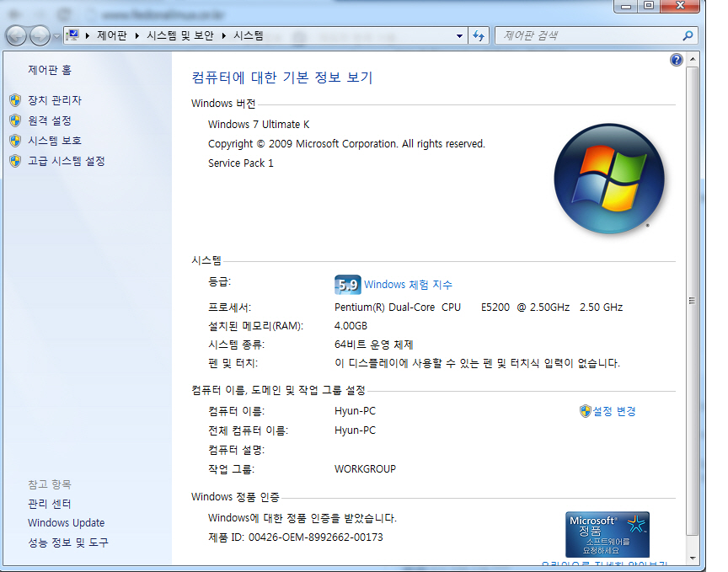Viewport: 728px width, 572px height.
Task: Click the scrollbar down arrow
Action: 693,559
